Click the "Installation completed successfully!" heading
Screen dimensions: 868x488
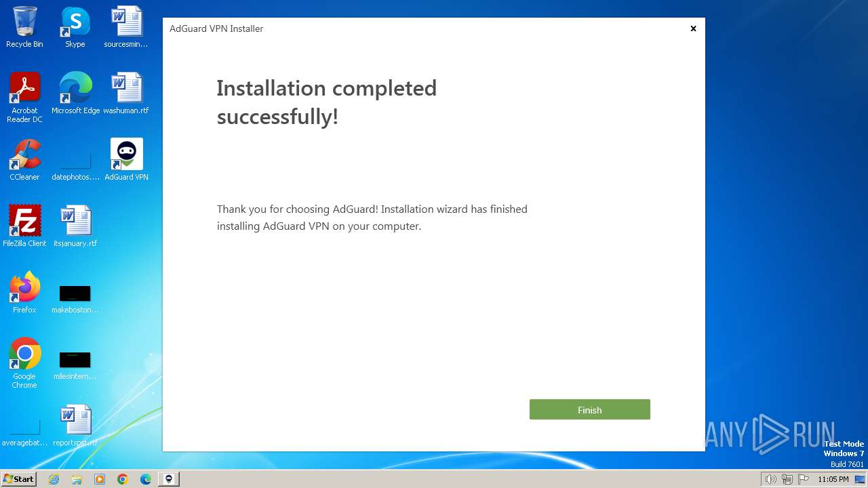point(327,102)
